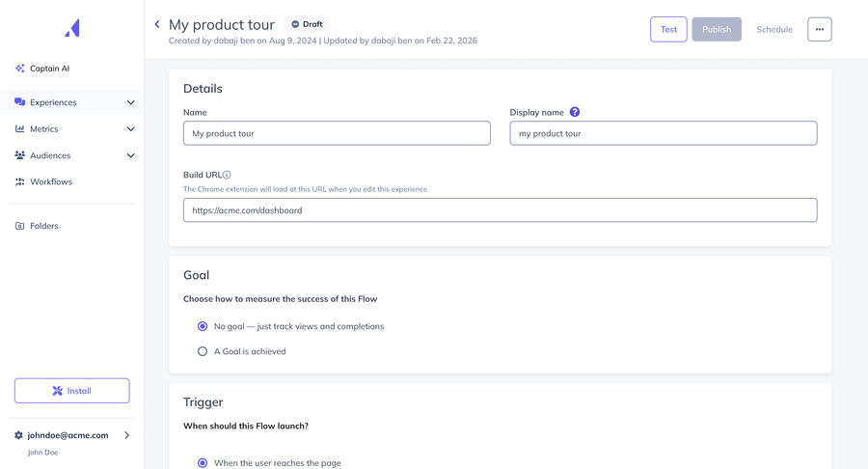Select When the user reaches the page

click(203, 463)
